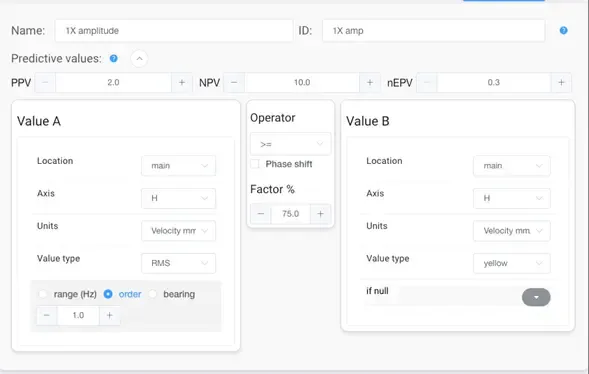The image size is (589, 374).
Task: Select the bearing radio option
Action: tap(153, 294)
